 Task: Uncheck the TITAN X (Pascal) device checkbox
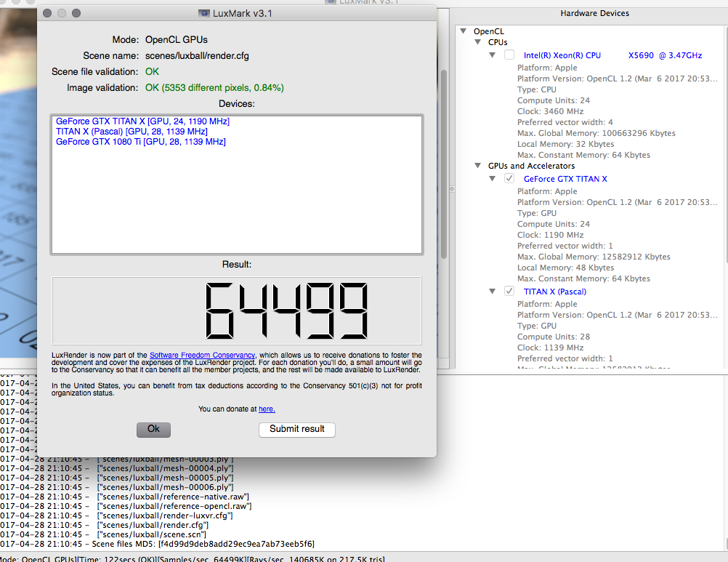coord(509,292)
